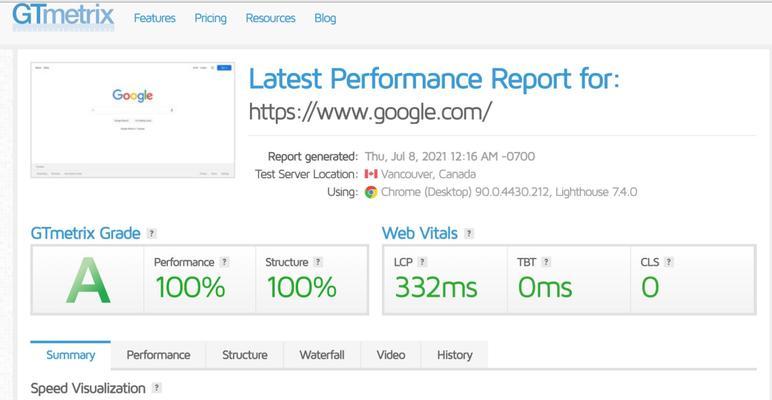Click the Chrome browser icon
The image size is (772, 400).
371,192
